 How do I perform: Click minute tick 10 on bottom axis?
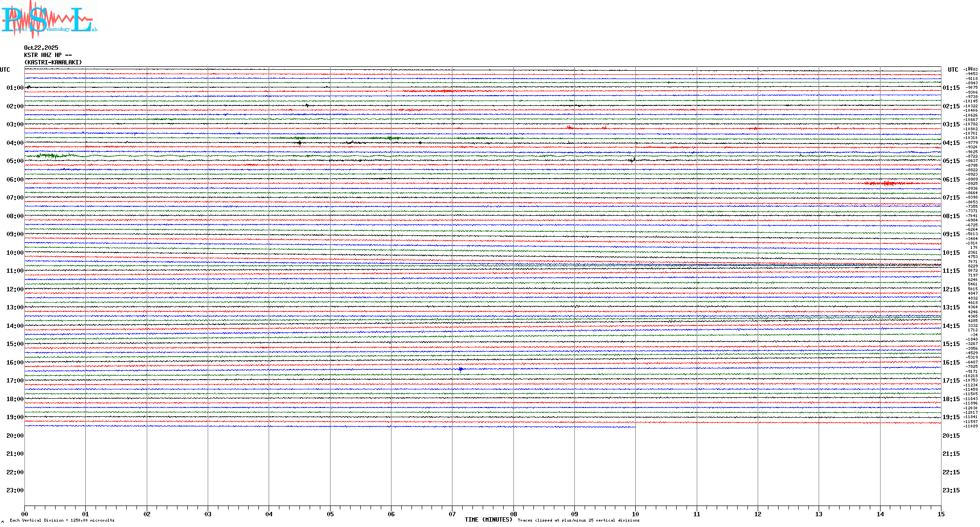point(635,514)
